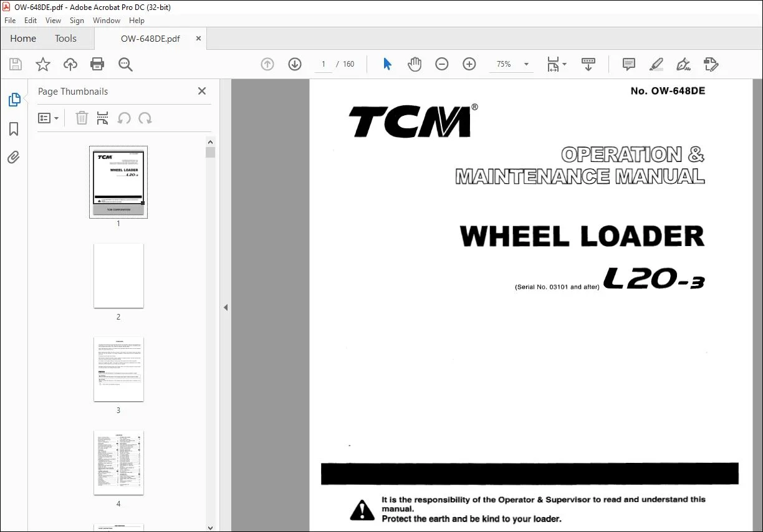
Task: Rotate page clockwise icon
Action: point(145,118)
